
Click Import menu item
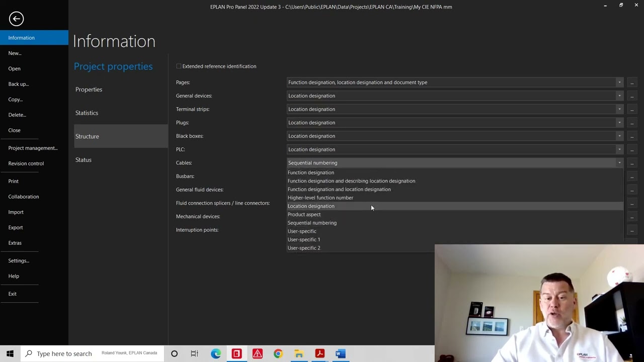pos(34,212)
